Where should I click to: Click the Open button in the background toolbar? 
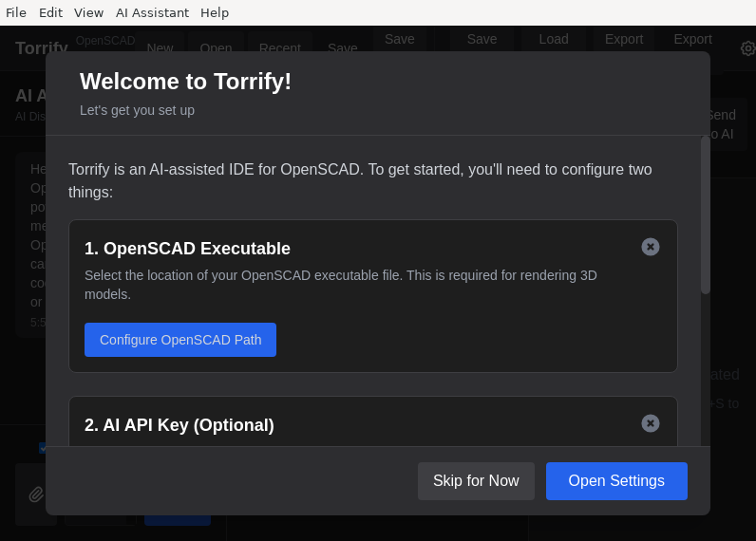click(x=216, y=44)
